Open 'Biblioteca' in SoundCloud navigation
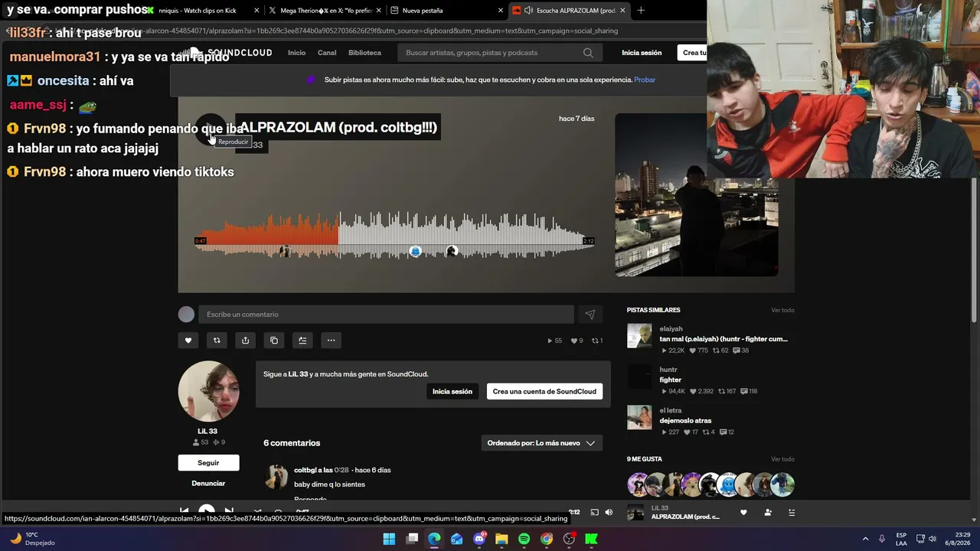Image resolution: width=980 pixels, height=551 pixels. [x=364, y=53]
